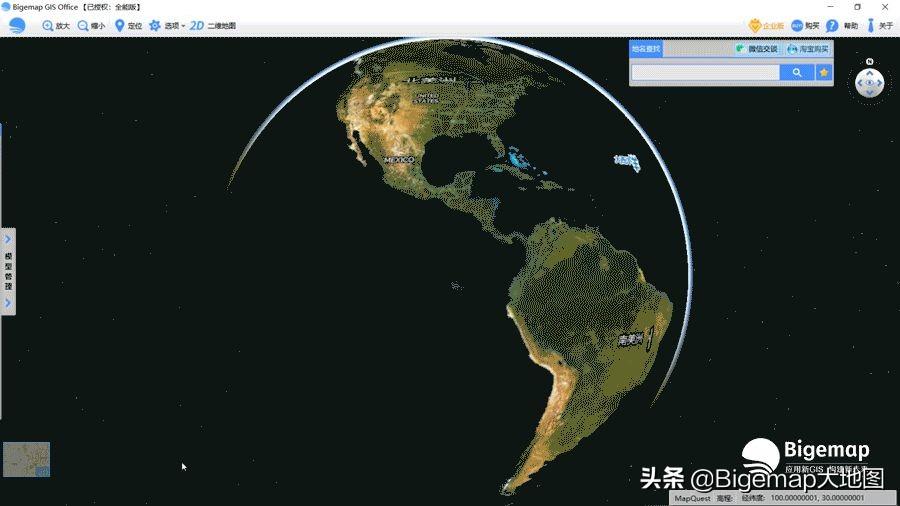Expand model management panel using top chevron

coord(8,240)
